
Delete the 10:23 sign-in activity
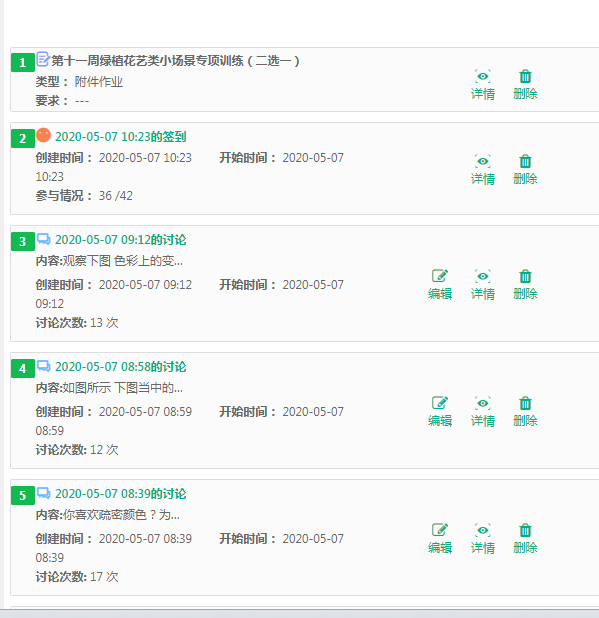click(525, 170)
